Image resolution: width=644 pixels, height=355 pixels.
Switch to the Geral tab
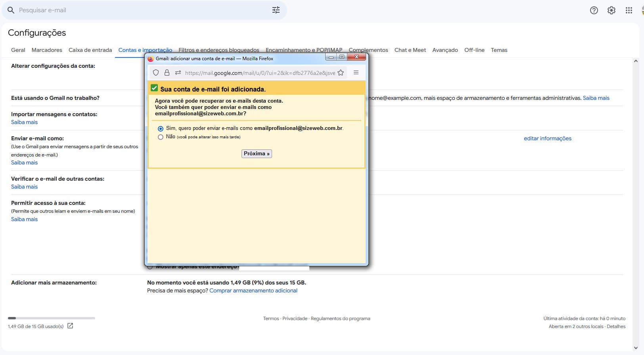pos(18,50)
